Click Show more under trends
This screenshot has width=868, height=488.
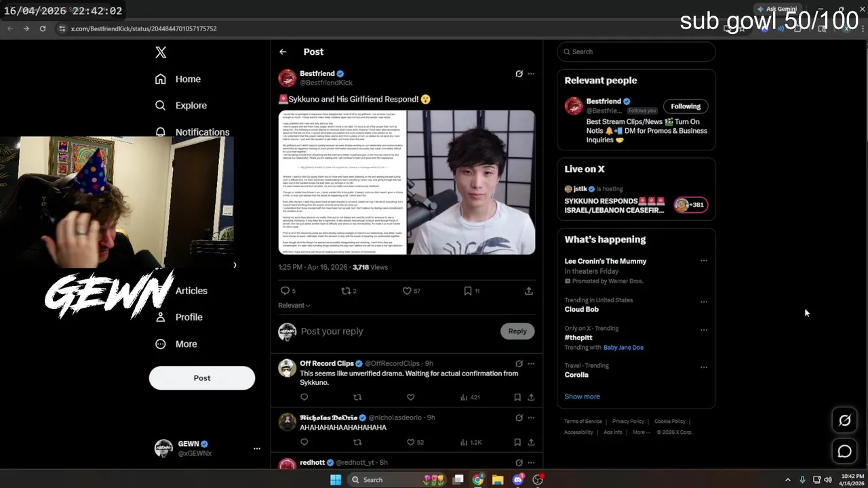tap(582, 397)
